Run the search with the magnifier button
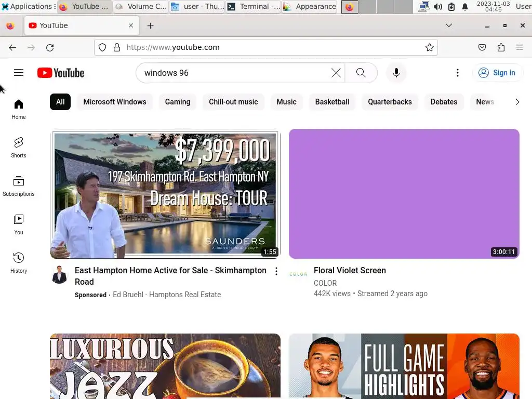This screenshot has height=399, width=532. 361,73
